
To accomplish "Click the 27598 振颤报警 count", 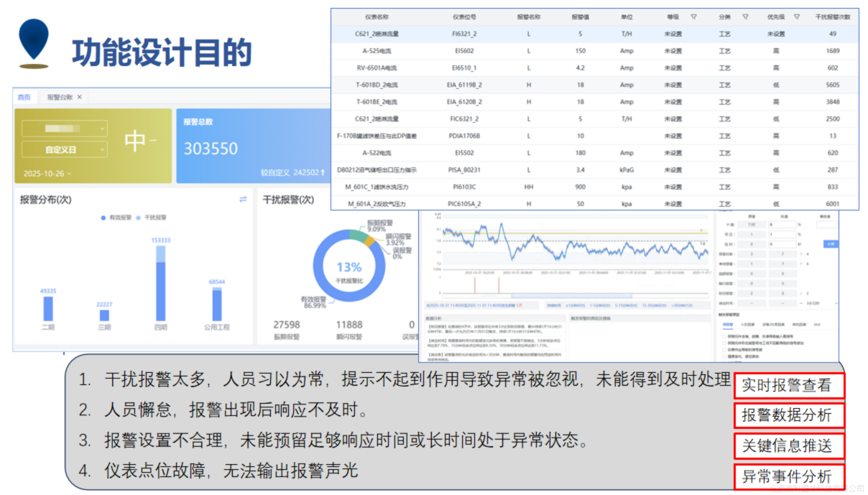I will (x=287, y=325).
